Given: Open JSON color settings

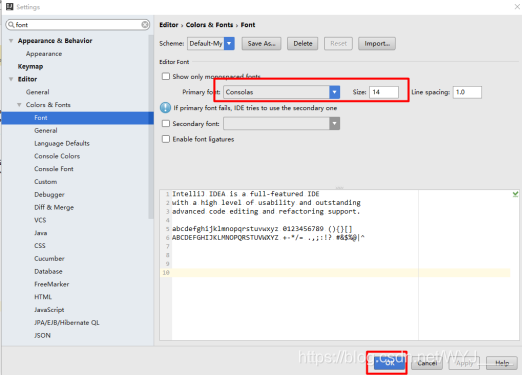Looking at the screenshot, I should point(42,335).
